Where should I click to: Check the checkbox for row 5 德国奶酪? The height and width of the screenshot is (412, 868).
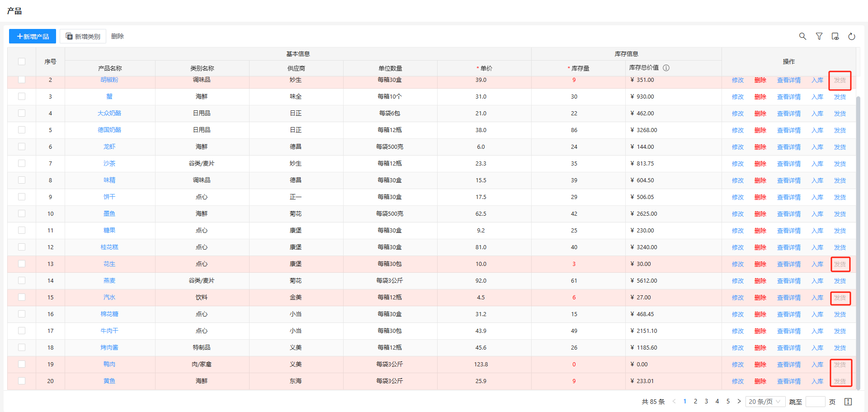click(x=22, y=130)
